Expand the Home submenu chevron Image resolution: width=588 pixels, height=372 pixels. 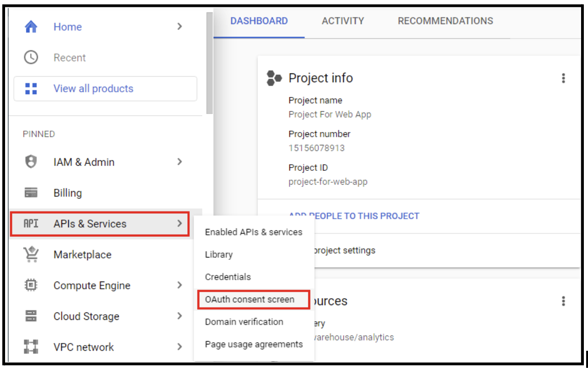point(180,27)
